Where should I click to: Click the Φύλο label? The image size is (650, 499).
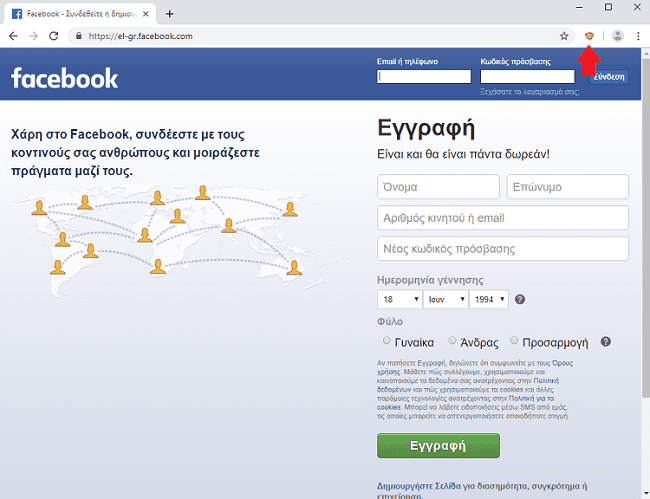pyautogui.click(x=390, y=322)
